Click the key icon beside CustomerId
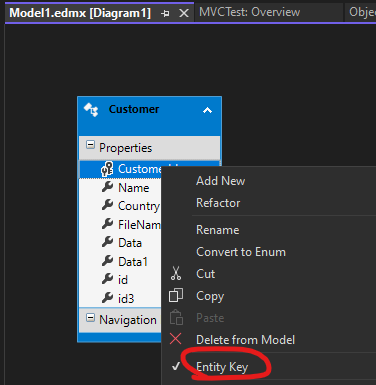The width and height of the screenshot is (376, 385). click(x=107, y=169)
